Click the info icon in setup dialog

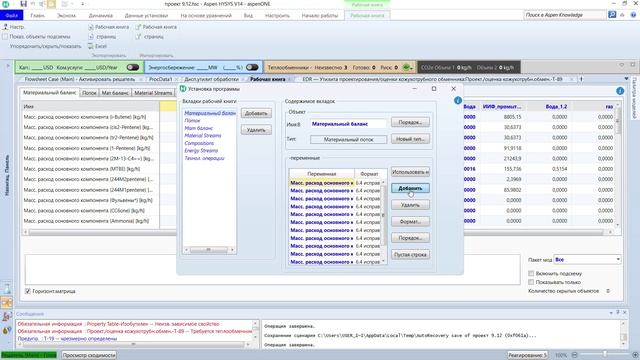click(x=458, y=100)
